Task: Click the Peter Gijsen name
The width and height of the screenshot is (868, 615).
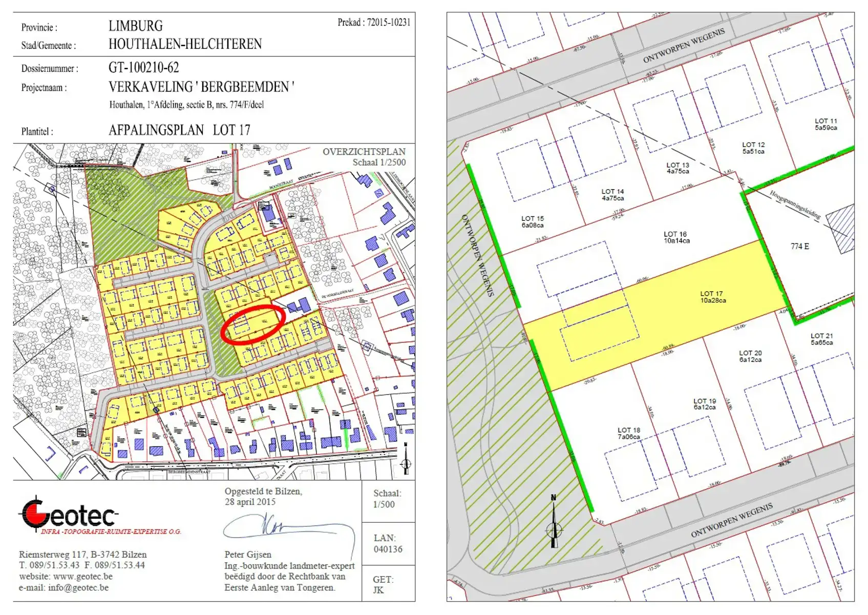Action: (248, 555)
